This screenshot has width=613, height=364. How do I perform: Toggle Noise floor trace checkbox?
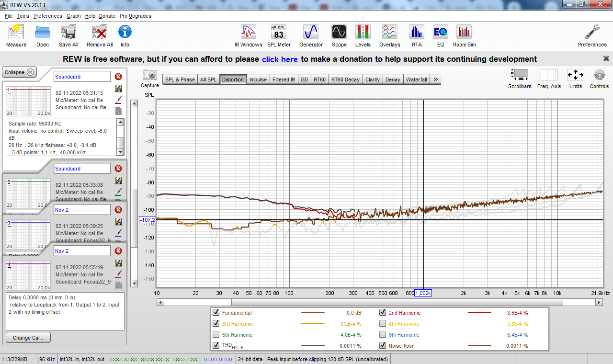point(383,346)
